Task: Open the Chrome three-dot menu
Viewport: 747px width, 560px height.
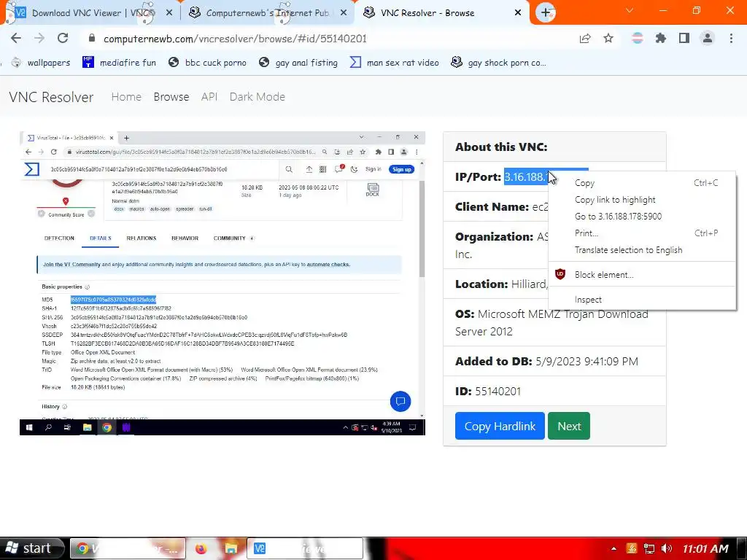Action: pos(731,39)
